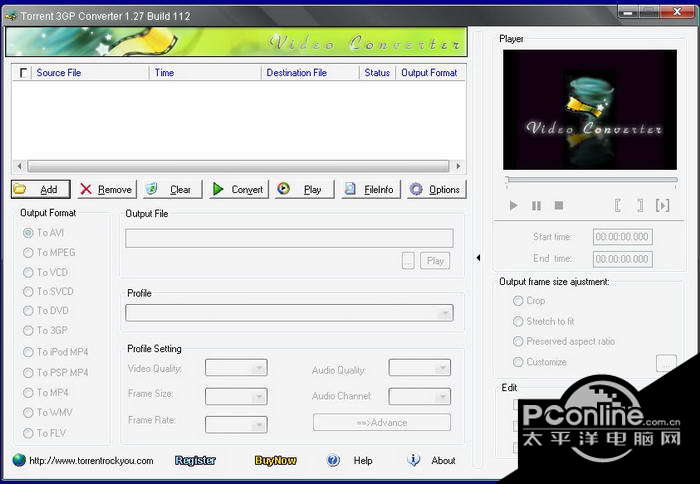Click the Add button to add files

41,189
